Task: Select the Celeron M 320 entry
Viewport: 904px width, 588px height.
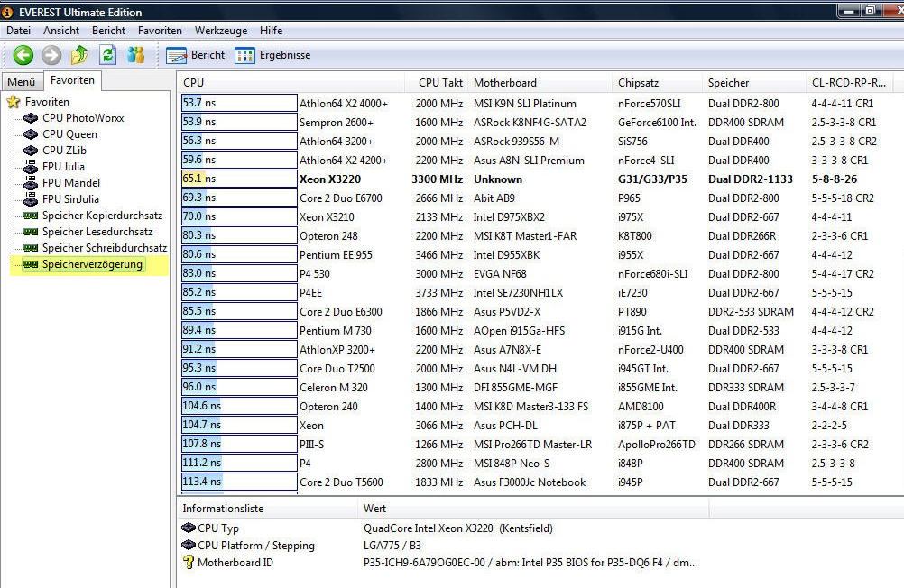Action: [x=333, y=388]
